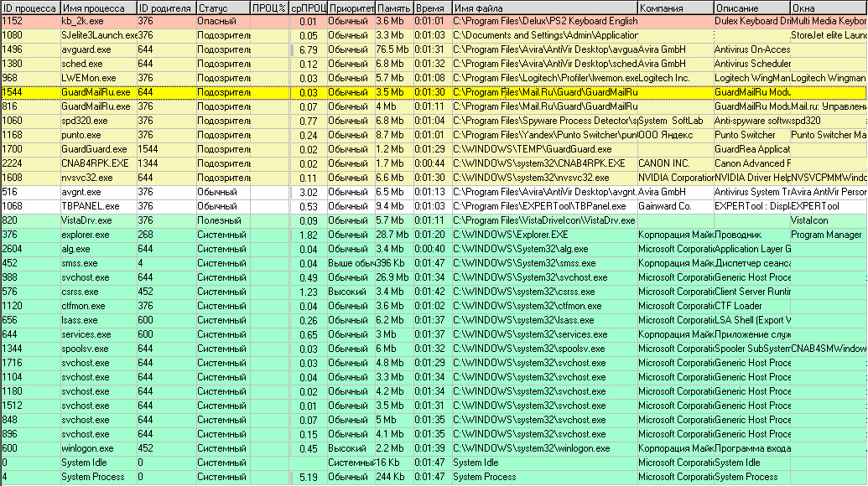The height and width of the screenshot is (486, 868).
Task: Click 'Выше обыч' priority of smss.exe
Action: (x=351, y=264)
